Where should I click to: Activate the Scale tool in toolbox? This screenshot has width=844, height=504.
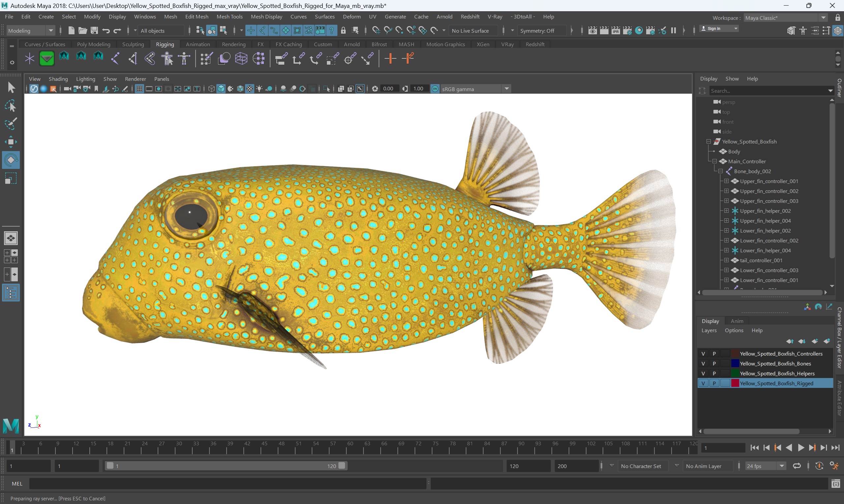tap(11, 178)
